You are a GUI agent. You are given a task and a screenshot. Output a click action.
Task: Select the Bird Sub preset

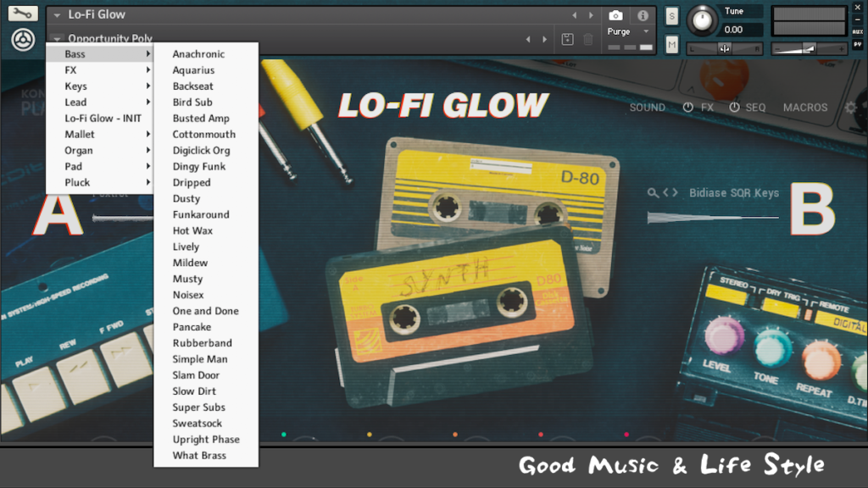coord(206,102)
